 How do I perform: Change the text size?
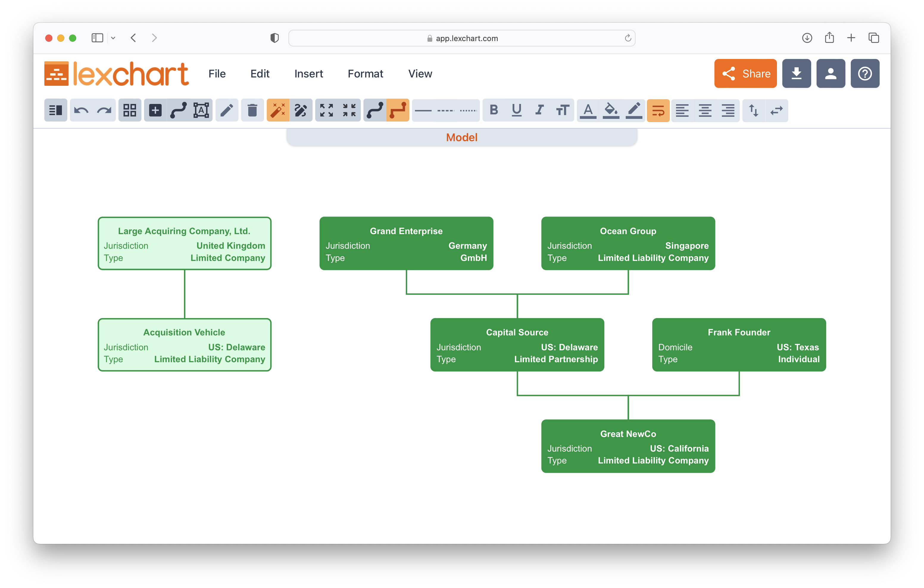click(x=563, y=111)
